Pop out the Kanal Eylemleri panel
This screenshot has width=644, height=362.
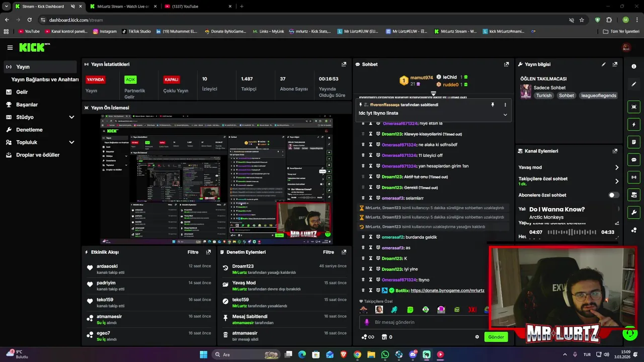click(615, 151)
